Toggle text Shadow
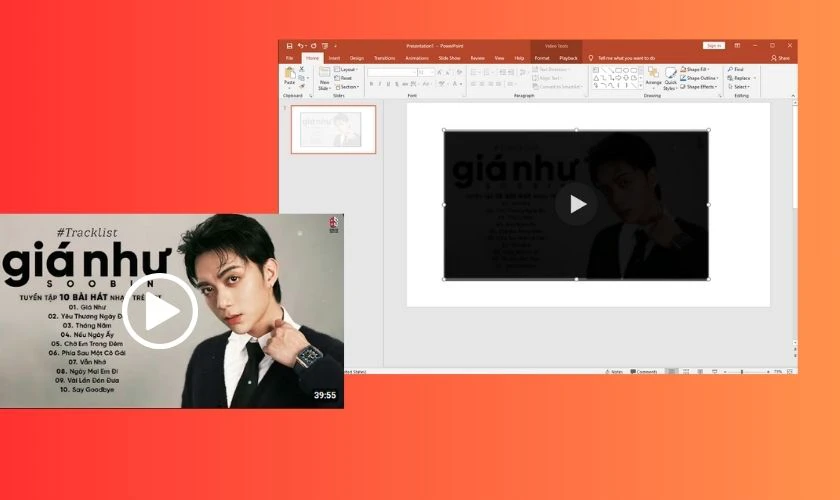Viewport: 840px width, 500px height. (x=397, y=84)
